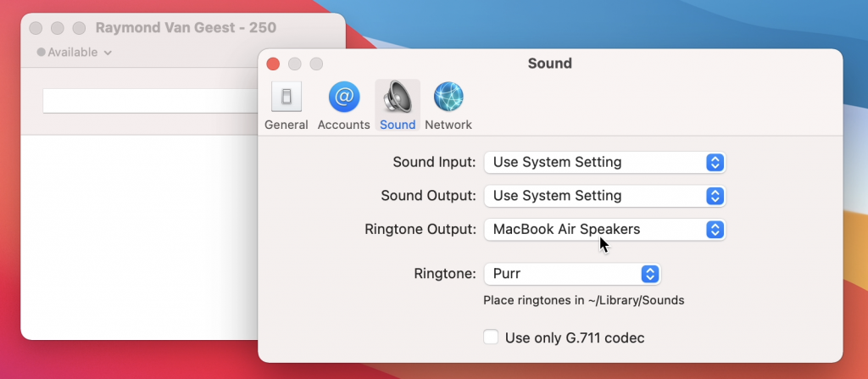868x379 pixels.
Task: Expand the Sound Input dropdown
Action: pos(604,162)
